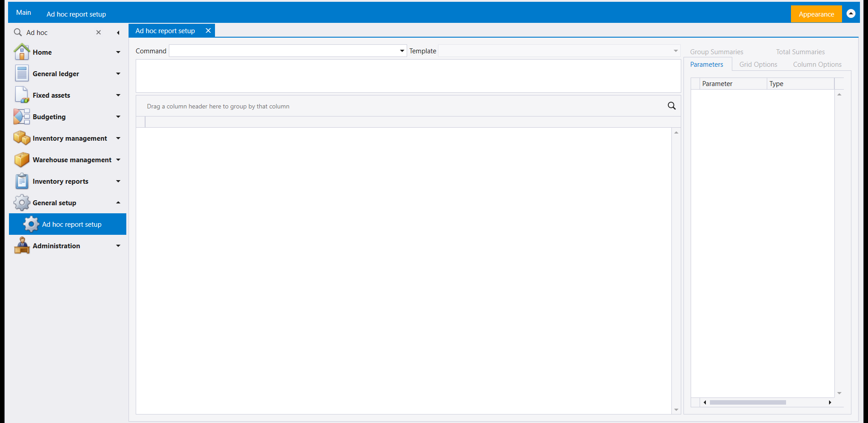
Task: Click the Appearance button
Action: (816, 14)
